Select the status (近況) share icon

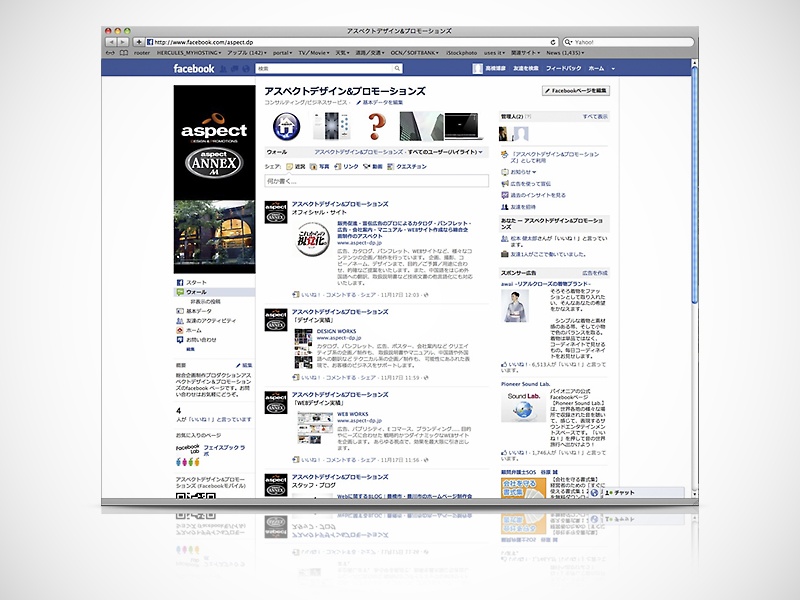(290, 166)
